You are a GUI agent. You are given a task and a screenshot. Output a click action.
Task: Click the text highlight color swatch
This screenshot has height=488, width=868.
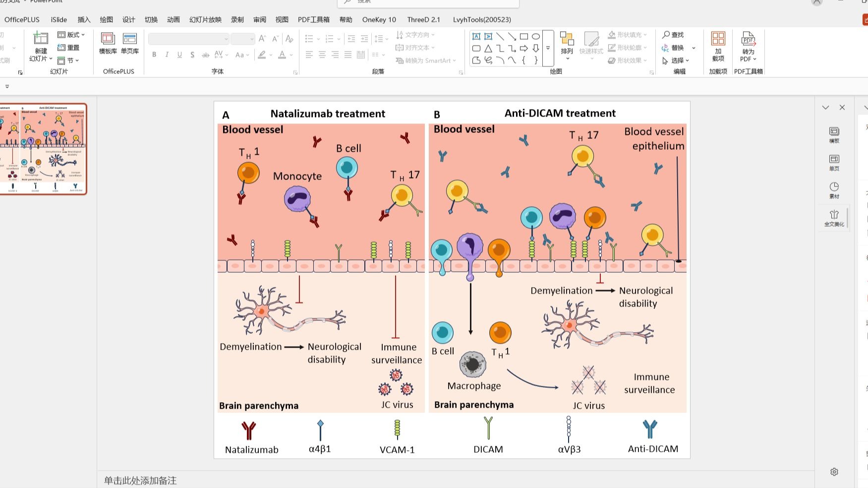pos(262,55)
